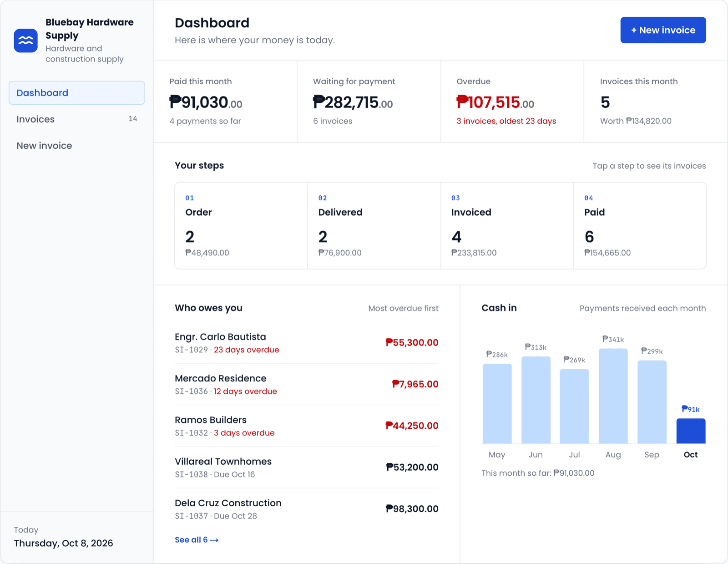Click 'Tap a step to see its invoices'
This screenshot has width=728, height=564.
coord(649,166)
